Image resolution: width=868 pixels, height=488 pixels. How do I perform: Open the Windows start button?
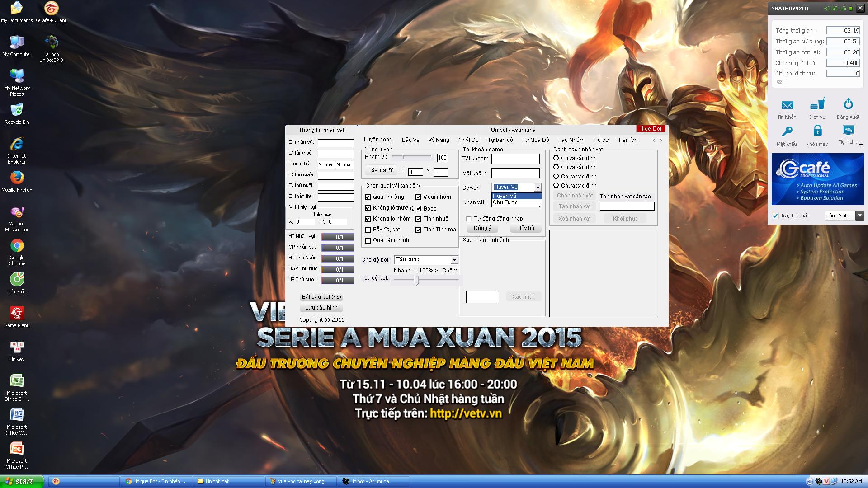[22, 481]
